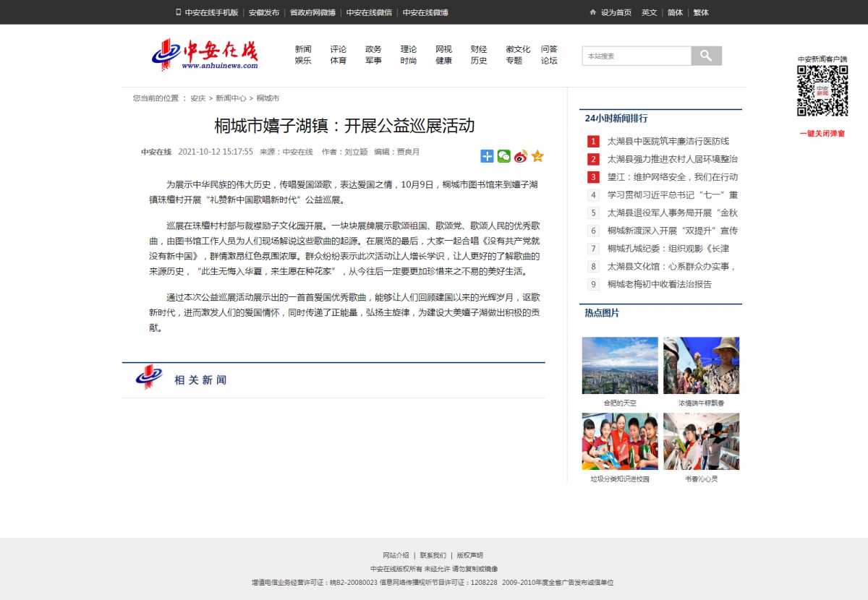Open the 网视 nav menu

444,49
